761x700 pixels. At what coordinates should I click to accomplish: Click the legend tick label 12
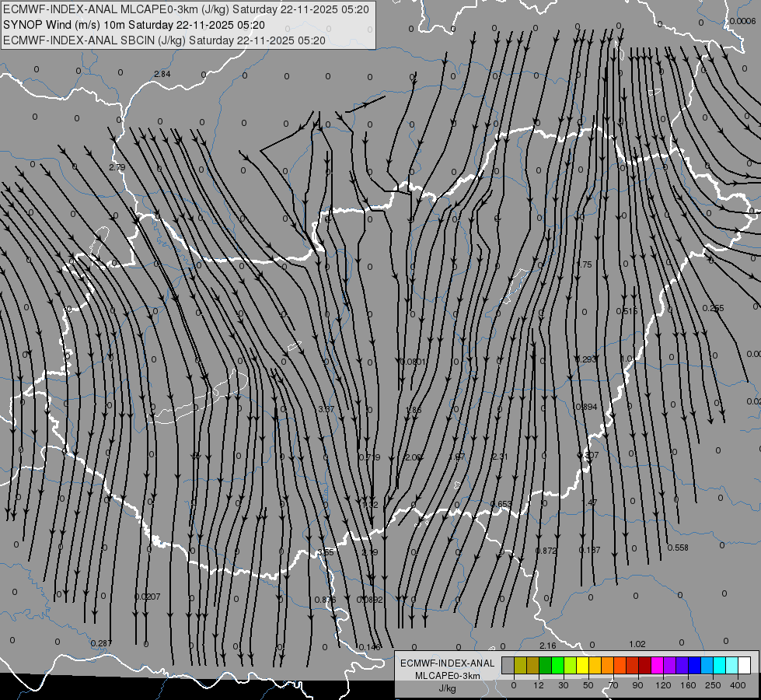(x=539, y=685)
